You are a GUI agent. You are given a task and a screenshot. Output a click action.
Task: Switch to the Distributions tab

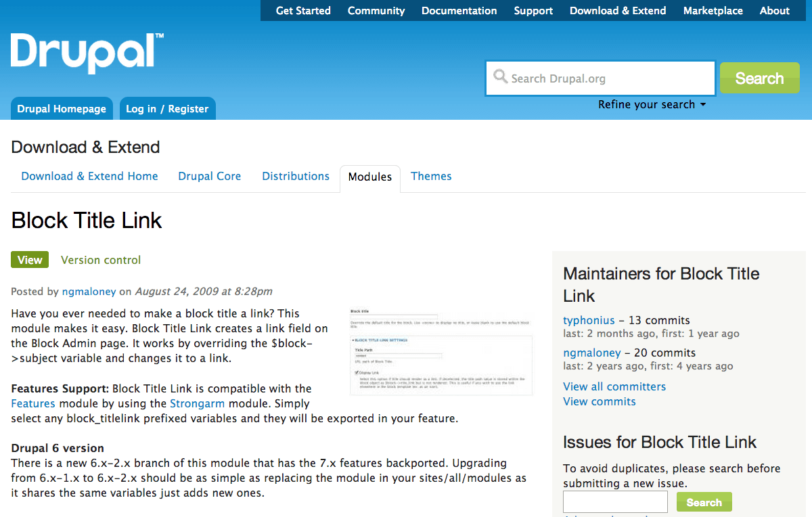tap(296, 176)
